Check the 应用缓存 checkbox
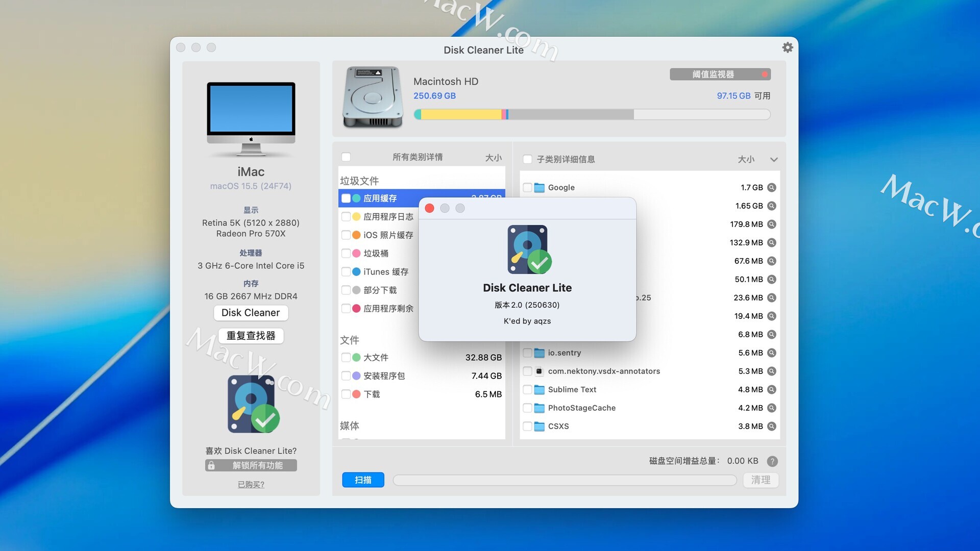This screenshot has height=551, width=980. 346,198
